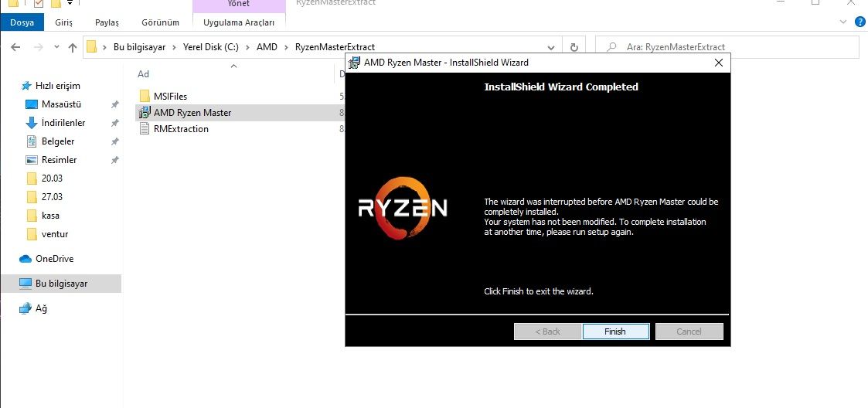Viewport: 868px width, 408px height.
Task: Open the ventur folder in sidebar
Action: 55,234
